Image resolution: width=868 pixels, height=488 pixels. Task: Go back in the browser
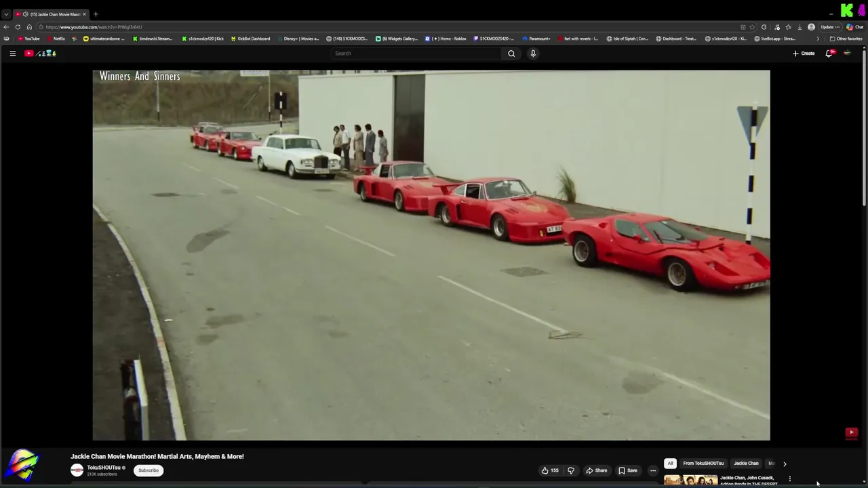click(6, 27)
